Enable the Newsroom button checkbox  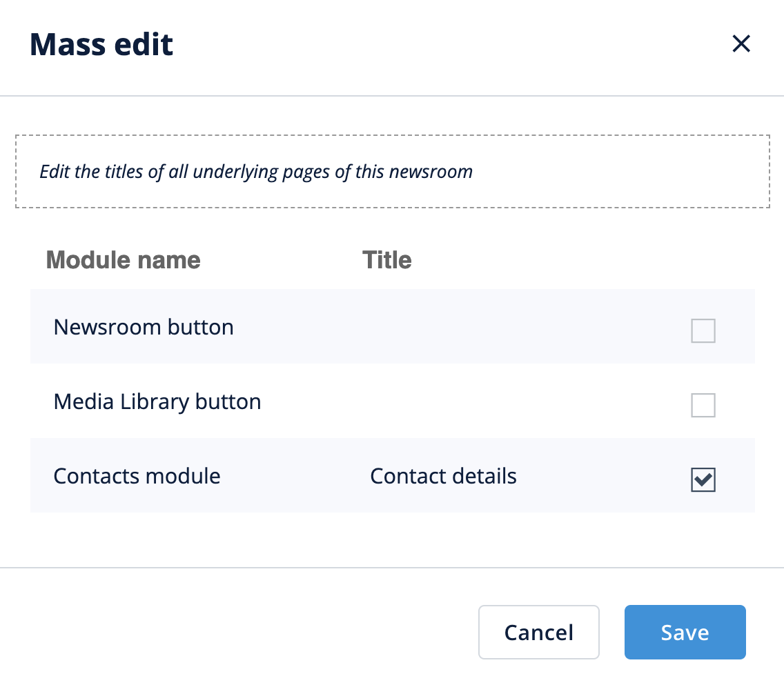(x=703, y=332)
